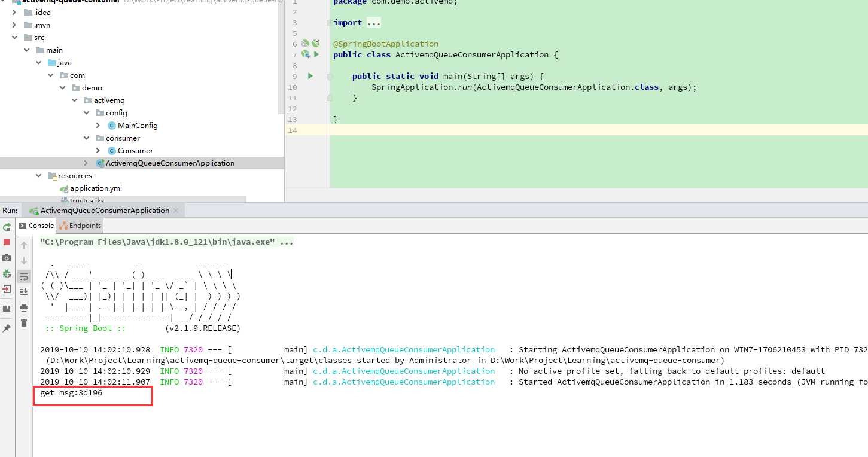Select MainConfig in the project tree
This screenshot has height=457, width=868.
138,126
